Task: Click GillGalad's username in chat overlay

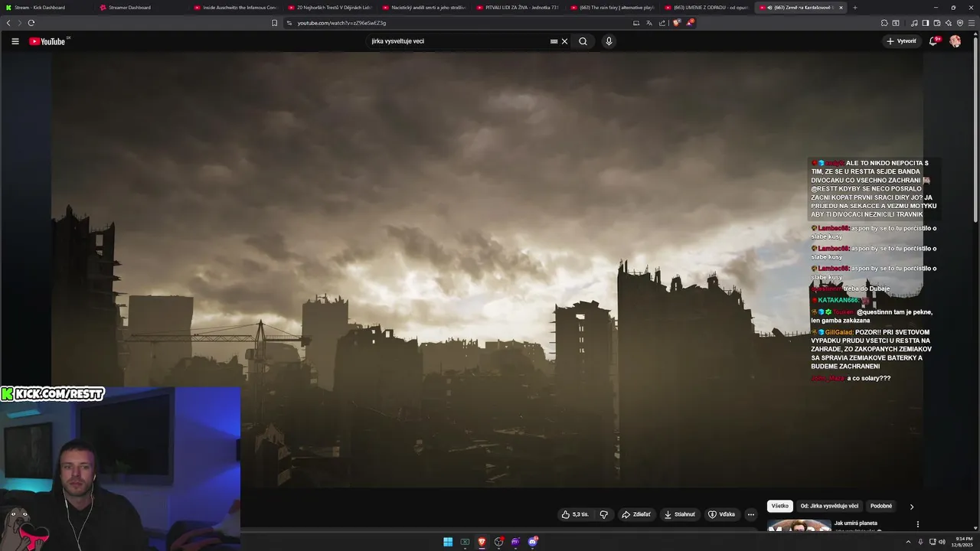Action: pyautogui.click(x=839, y=332)
